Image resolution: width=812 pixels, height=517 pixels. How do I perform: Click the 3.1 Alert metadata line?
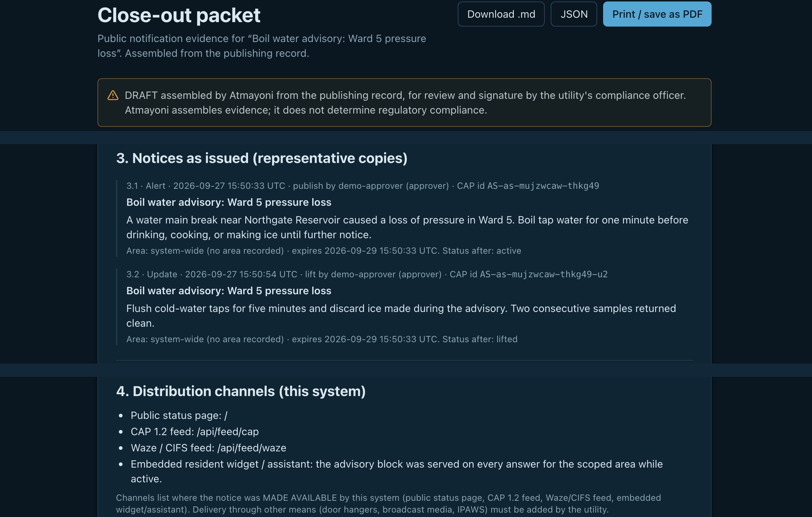coord(362,186)
